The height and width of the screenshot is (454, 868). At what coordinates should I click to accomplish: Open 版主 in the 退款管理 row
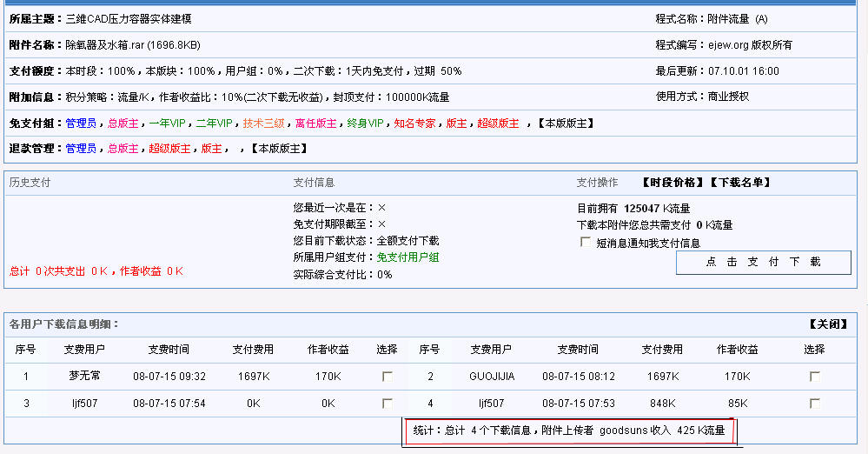tap(211, 148)
